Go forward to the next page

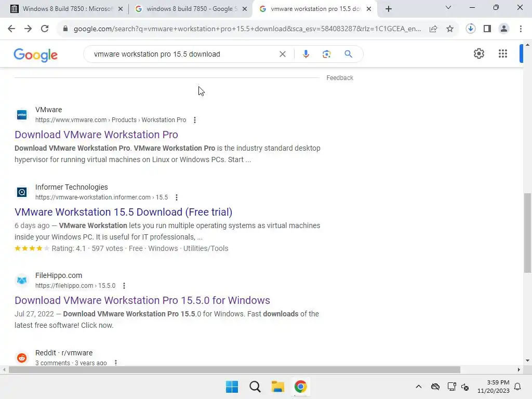[x=28, y=29]
